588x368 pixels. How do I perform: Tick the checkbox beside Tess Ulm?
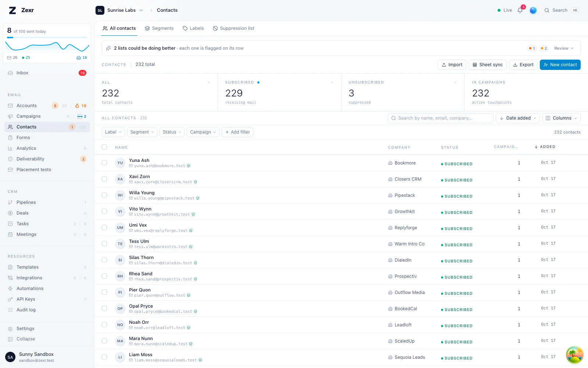104,244
